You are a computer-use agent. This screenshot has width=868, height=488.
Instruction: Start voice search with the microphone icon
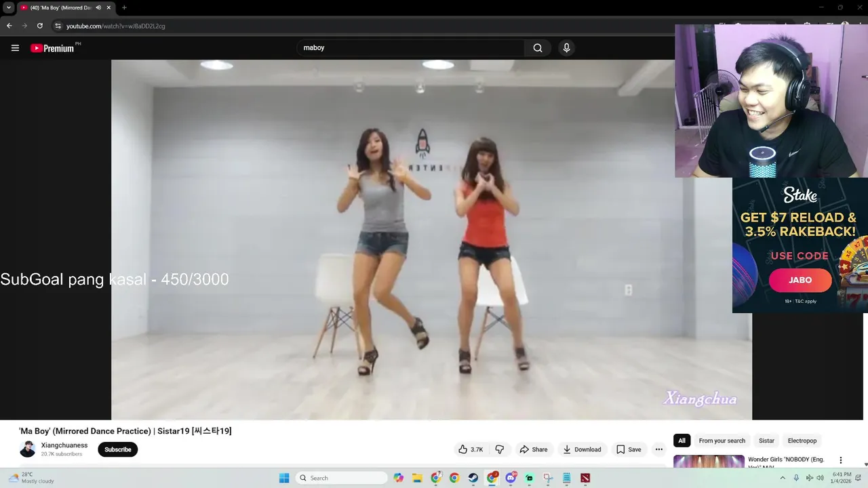tap(566, 48)
